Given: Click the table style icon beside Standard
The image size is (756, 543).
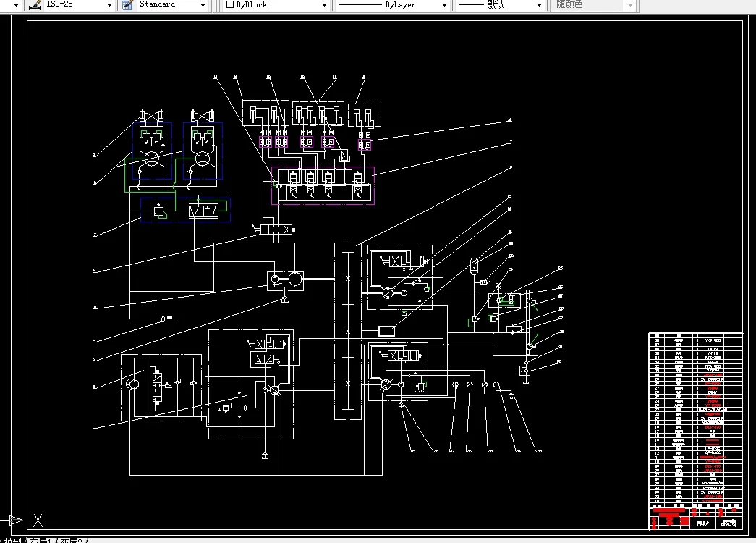Looking at the screenshot, I should (x=128, y=5).
